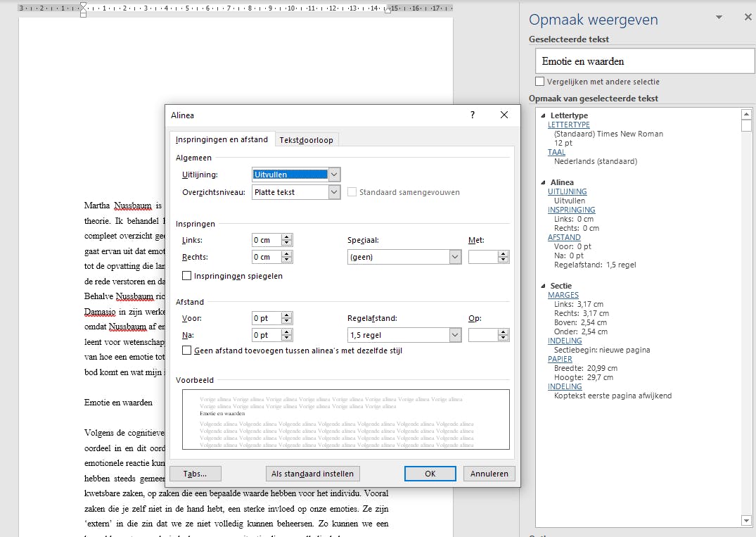Image resolution: width=756 pixels, height=537 pixels.
Task: Open the Overzichtsniveau dropdown
Action: pos(334,192)
